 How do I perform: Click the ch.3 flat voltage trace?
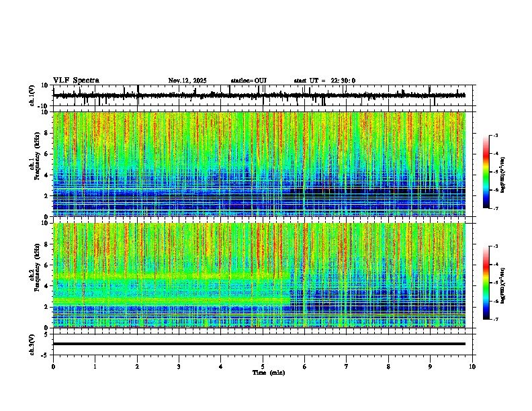[x=259, y=344]
